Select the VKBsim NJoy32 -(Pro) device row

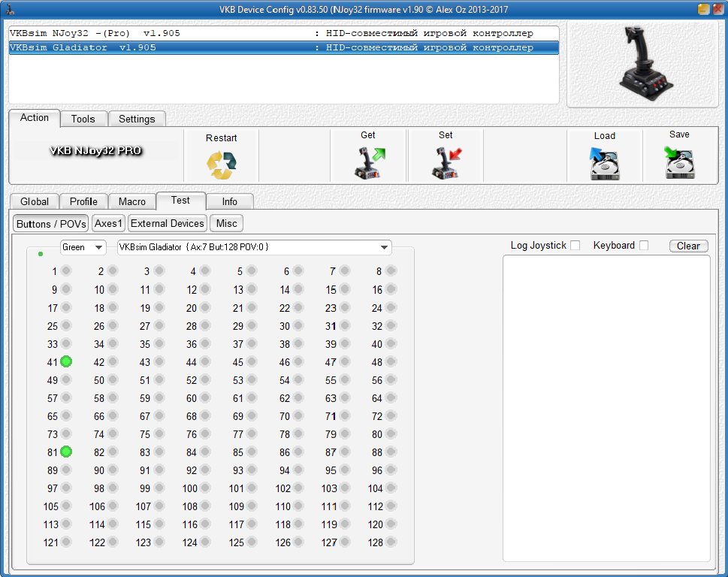click(284, 33)
